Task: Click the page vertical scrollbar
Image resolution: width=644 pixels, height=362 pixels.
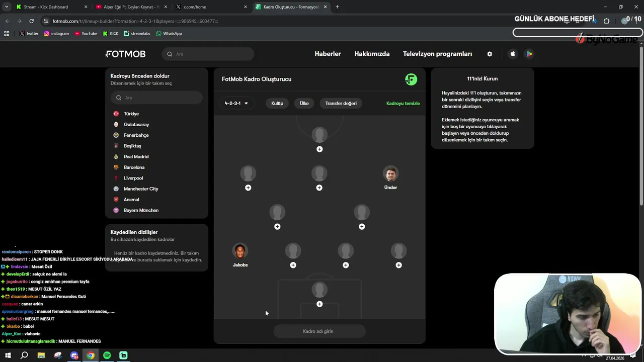Action: pyautogui.click(x=641, y=126)
